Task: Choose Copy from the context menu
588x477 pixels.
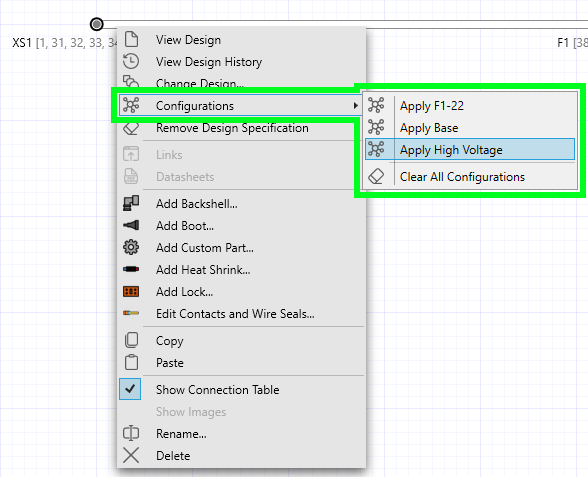Action: 241,340
